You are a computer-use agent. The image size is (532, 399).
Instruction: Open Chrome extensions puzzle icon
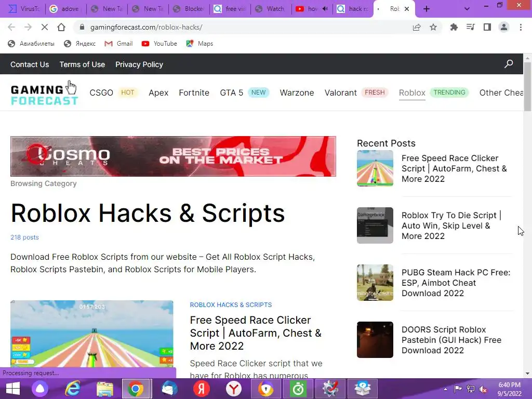454,27
